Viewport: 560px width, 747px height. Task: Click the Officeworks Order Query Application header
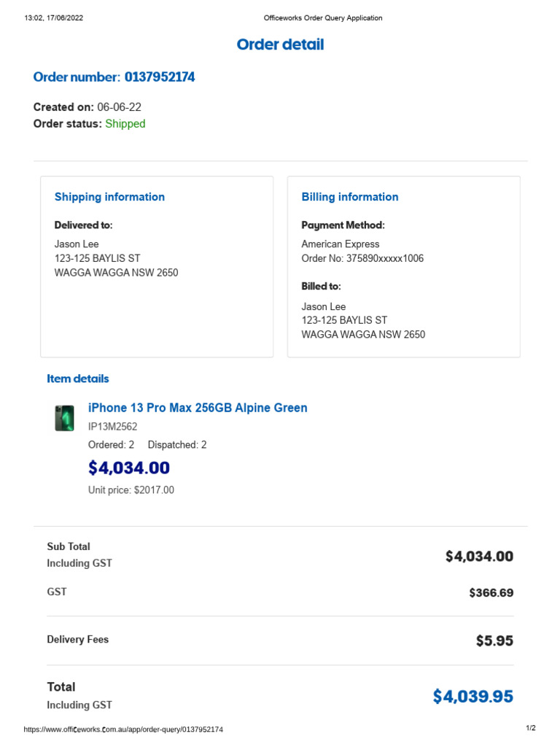point(323,18)
